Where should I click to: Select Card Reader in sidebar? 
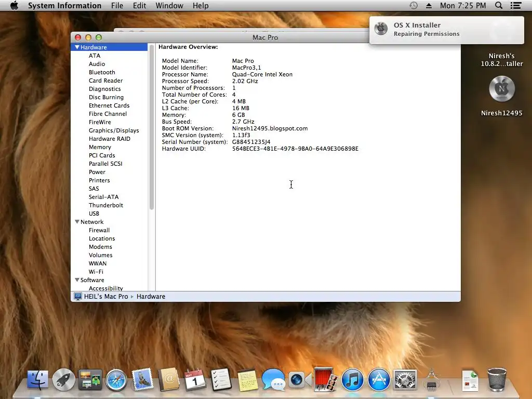[x=105, y=81]
